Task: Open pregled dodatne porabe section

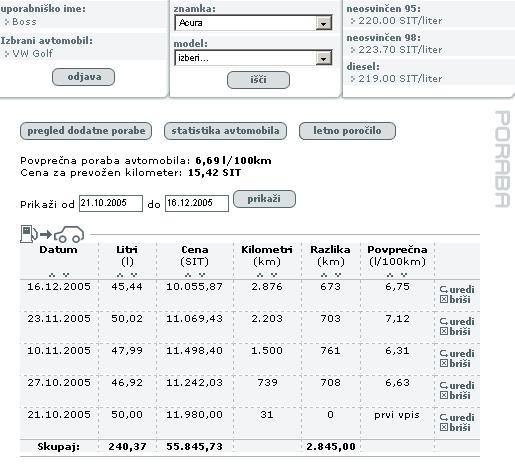Action: (x=86, y=131)
